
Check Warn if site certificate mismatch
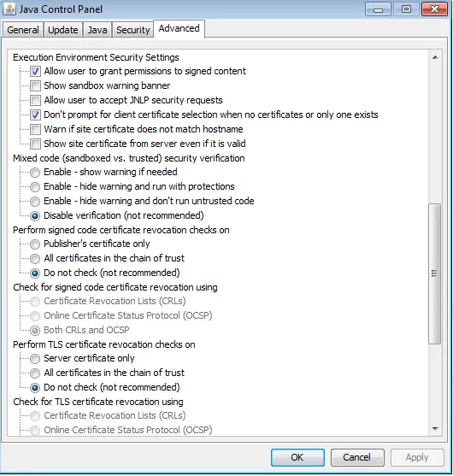(35, 130)
